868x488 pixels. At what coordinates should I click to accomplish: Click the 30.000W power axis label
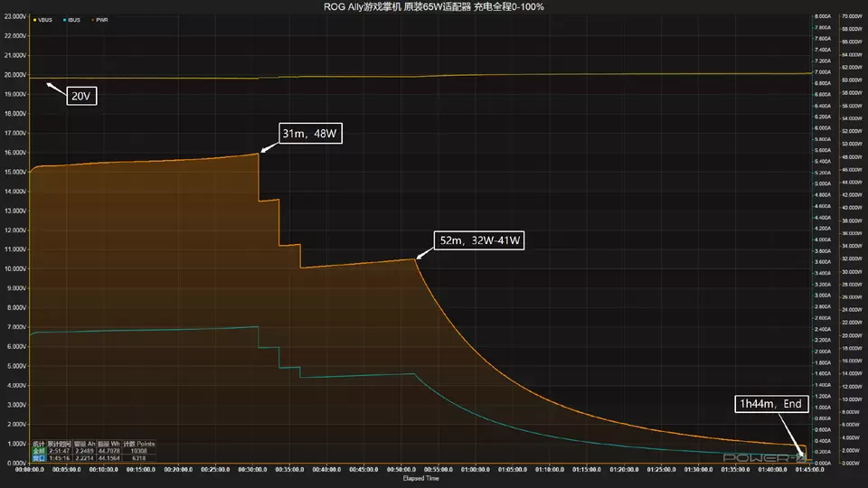coord(852,272)
